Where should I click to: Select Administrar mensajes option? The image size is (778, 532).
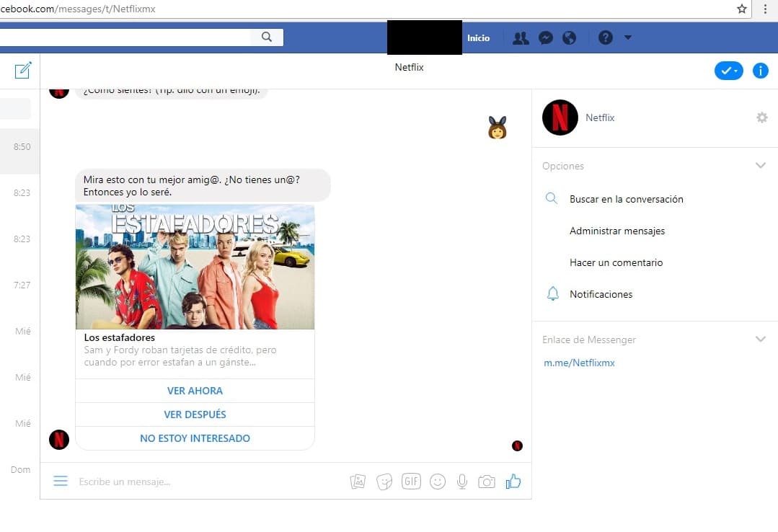(617, 231)
